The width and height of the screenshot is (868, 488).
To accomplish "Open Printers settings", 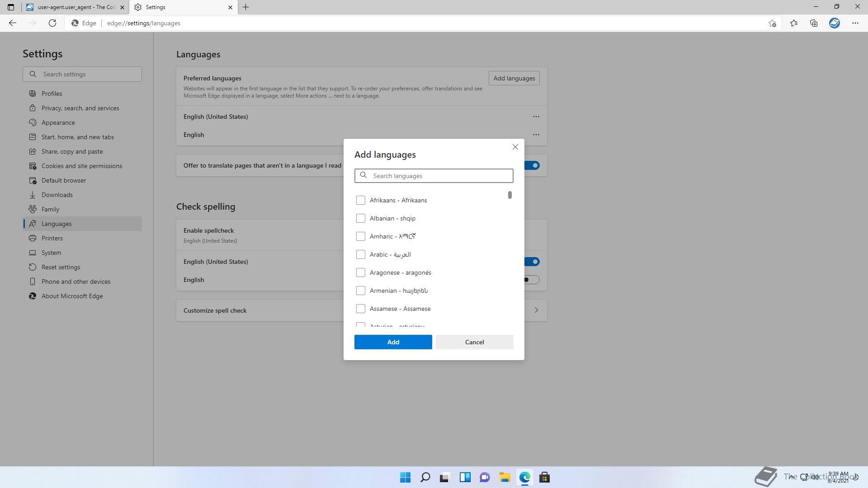I will tap(82, 238).
